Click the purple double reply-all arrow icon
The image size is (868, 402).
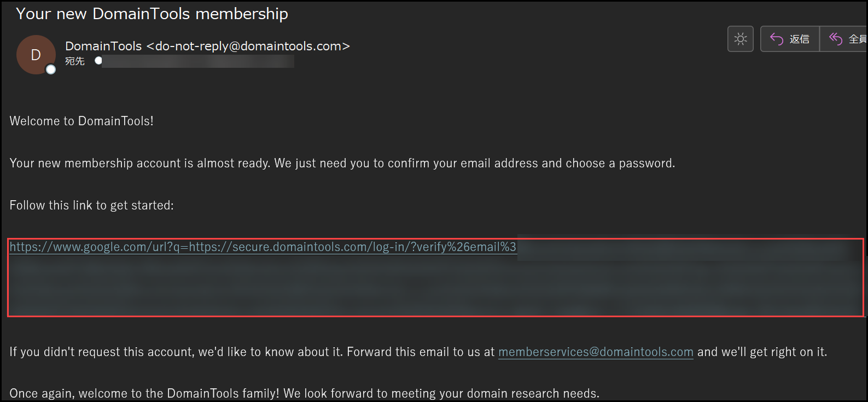(x=835, y=39)
